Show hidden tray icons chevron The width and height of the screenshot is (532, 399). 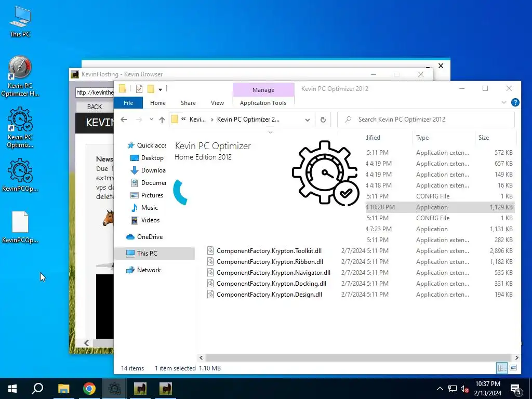click(440, 389)
